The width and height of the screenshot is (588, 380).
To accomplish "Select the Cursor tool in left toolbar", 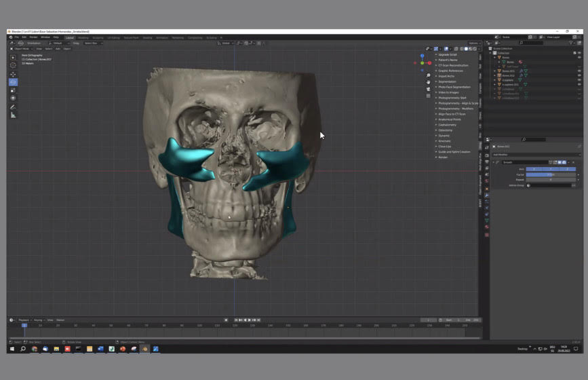I will (13, 65).
